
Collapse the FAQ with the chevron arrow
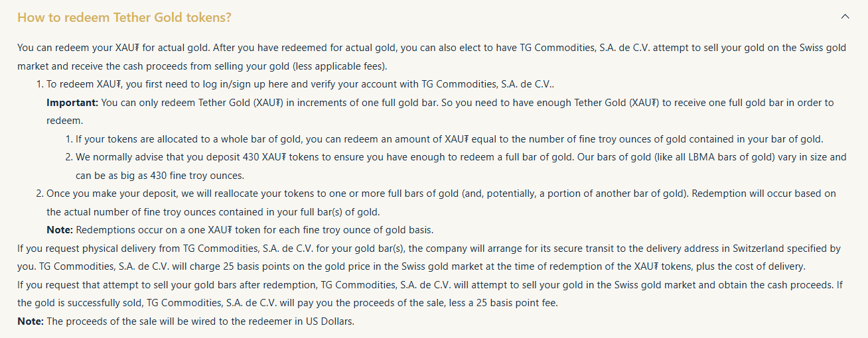[x=845, y=17]
